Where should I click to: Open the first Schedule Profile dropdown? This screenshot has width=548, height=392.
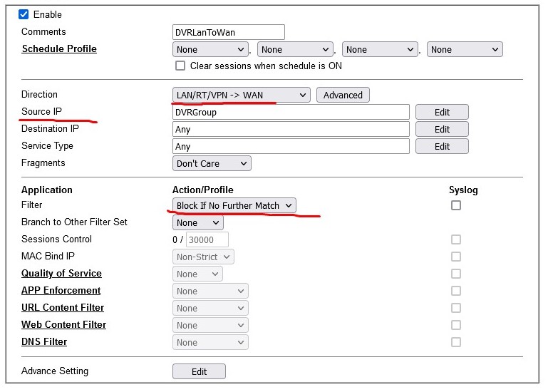point(210,50)
